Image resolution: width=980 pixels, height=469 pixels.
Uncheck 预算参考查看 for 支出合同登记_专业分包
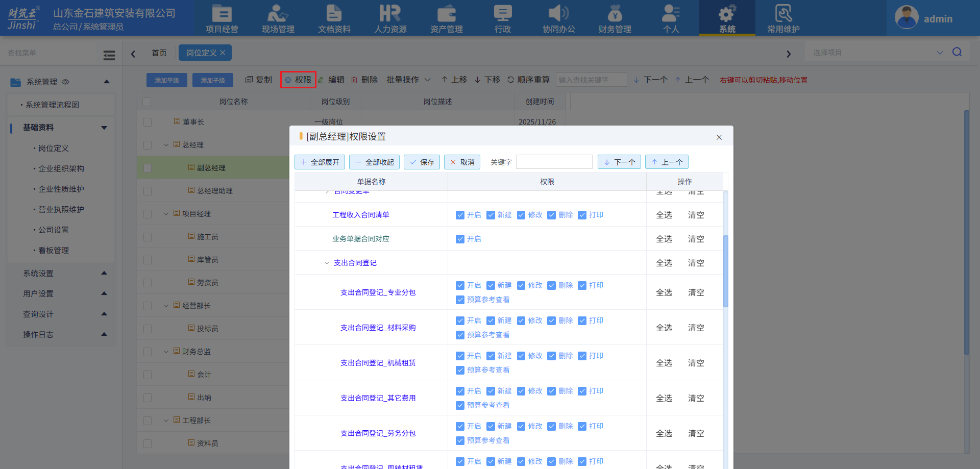click(460, 300)
